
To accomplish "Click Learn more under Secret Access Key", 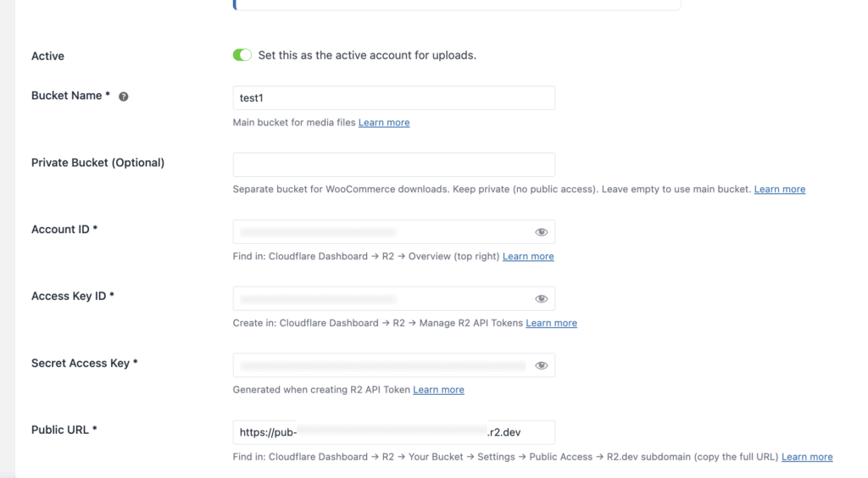I will (438, 390).
